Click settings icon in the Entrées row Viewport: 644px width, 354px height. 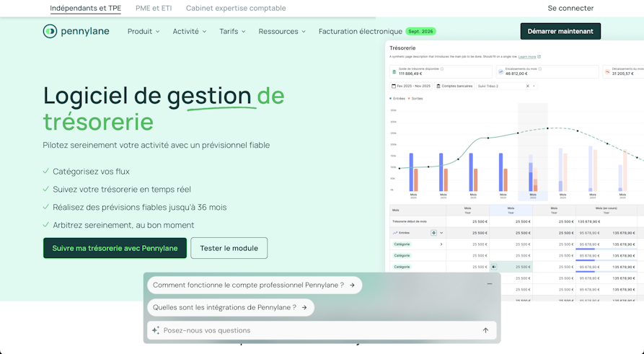click(x=433, y=233)
